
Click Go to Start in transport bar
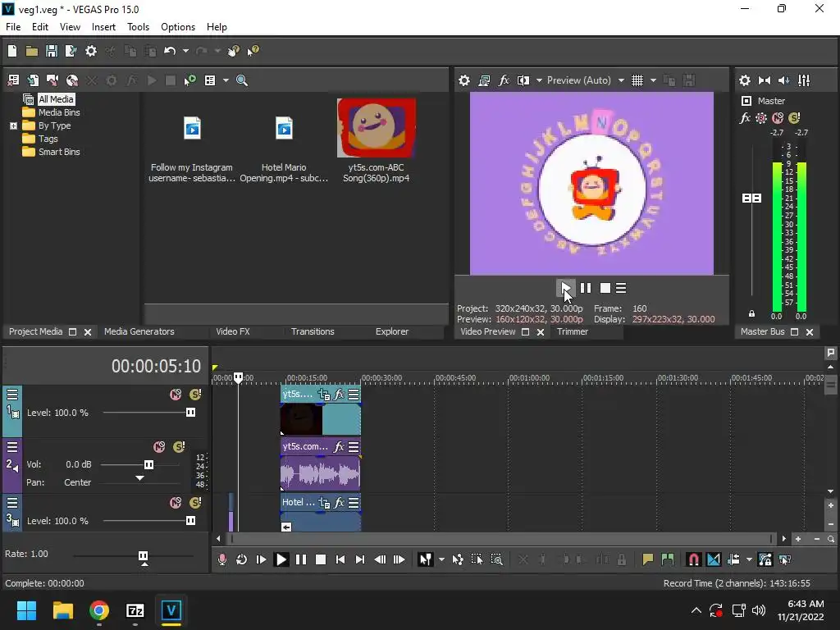pos(340,559)
